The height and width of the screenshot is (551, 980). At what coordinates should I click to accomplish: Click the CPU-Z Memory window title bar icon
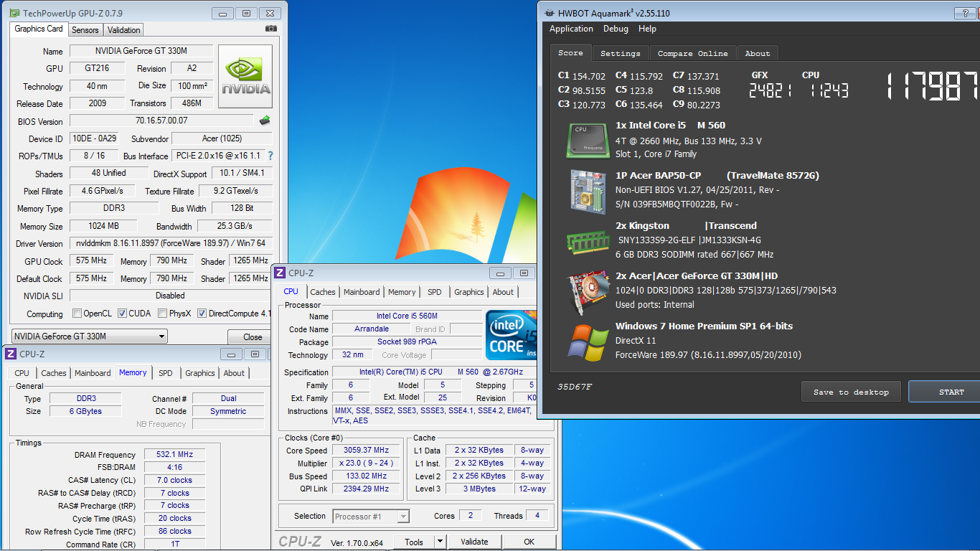[11, 354]
